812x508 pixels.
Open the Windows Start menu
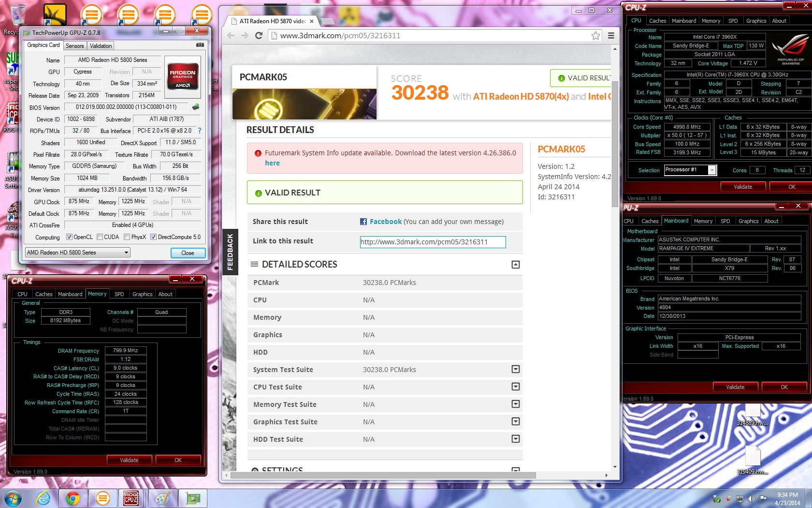tap(13, 498)
